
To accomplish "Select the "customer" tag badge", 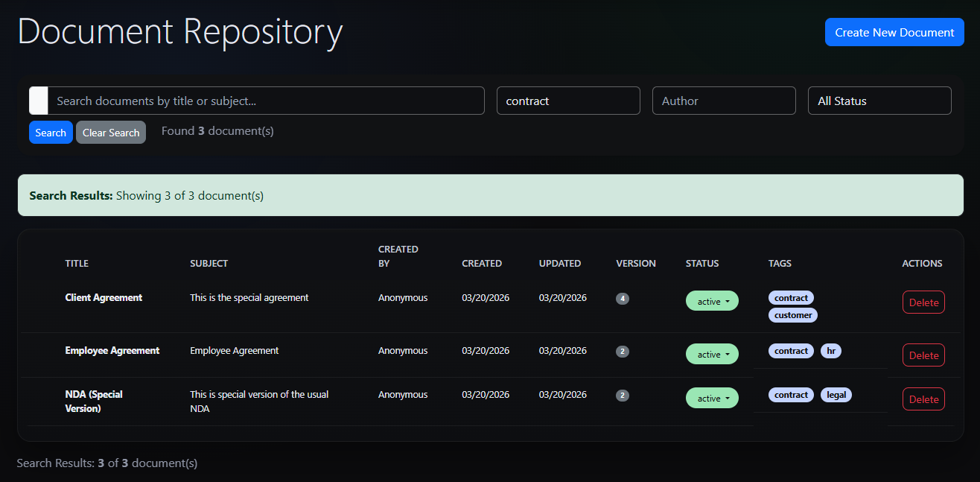I will coord(792,314).
